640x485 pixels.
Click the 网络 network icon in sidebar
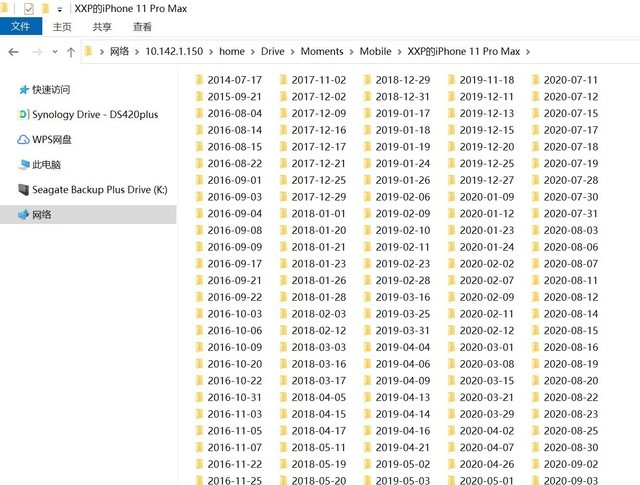24,215
